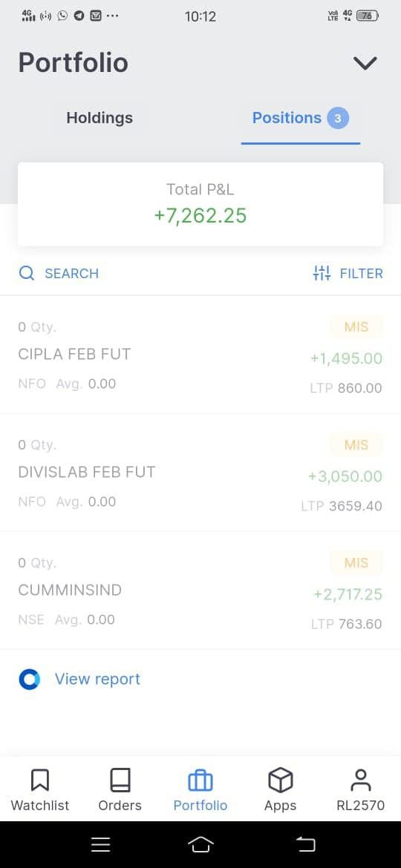Tap the Total P&L card

[200, 204]
